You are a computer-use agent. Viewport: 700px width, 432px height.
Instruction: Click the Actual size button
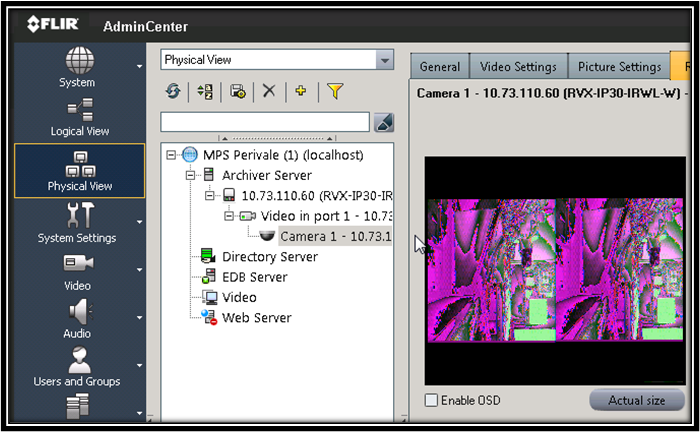click(635, 401)
